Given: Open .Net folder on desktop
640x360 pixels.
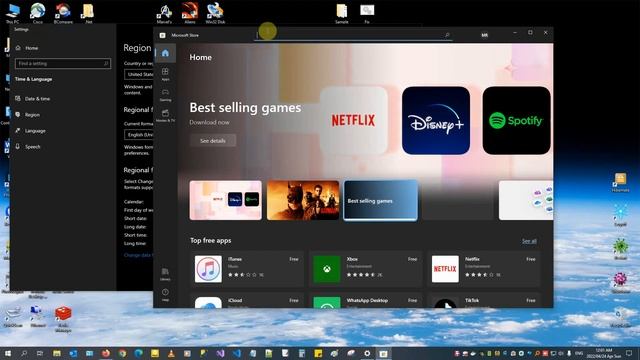Looking at the screenshot, I should [88, 13].
